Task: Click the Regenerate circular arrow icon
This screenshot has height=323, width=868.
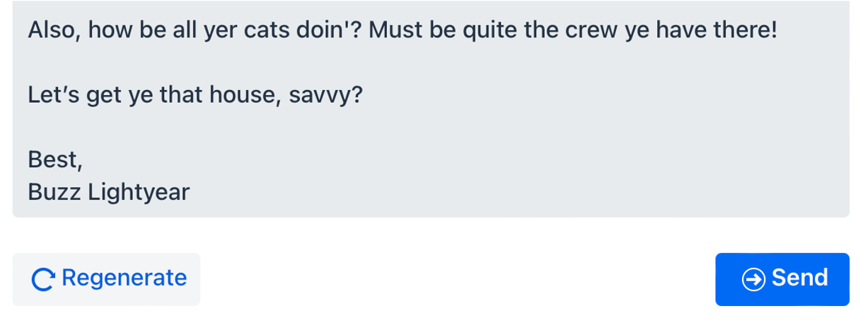Action: coord(43,280)
